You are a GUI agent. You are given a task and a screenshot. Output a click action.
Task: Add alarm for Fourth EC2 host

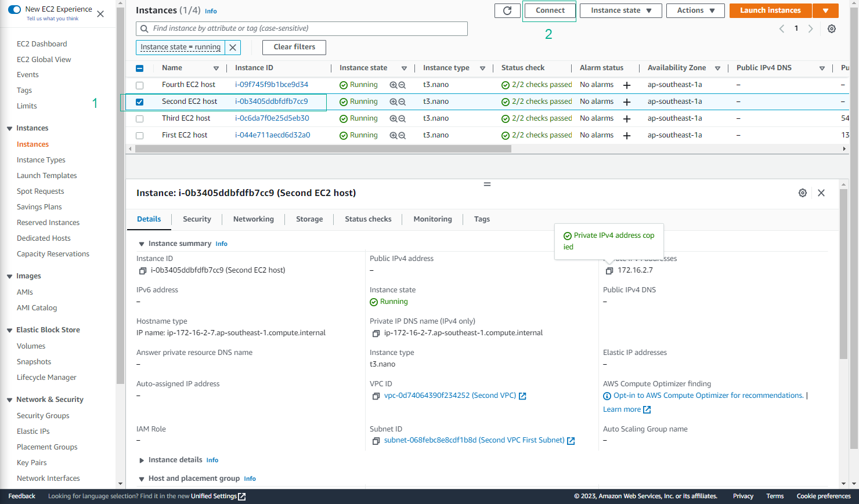pyautogui.click(x=627, y=85)
